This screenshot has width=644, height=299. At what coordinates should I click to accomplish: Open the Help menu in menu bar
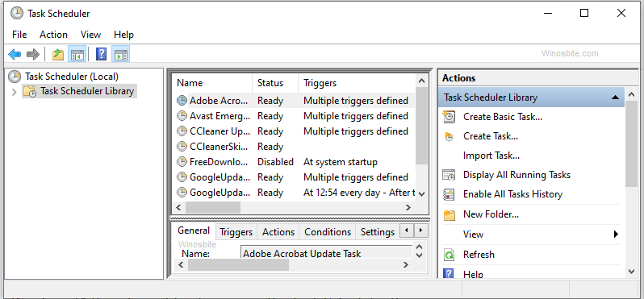click(x=123, y=35)
